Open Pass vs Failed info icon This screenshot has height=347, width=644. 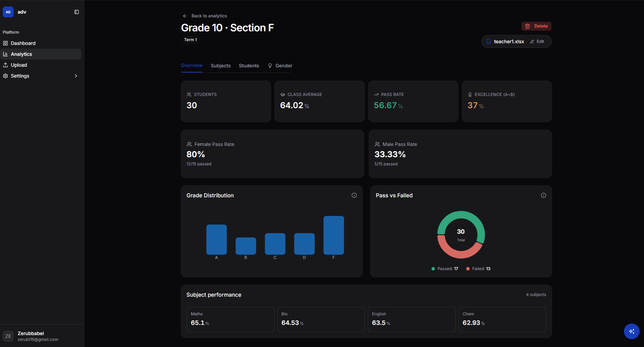544,195
